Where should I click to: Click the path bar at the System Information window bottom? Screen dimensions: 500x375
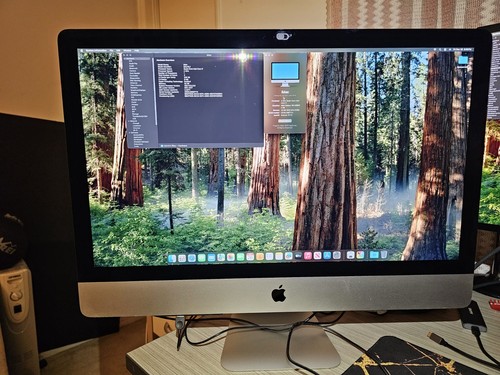211,146
